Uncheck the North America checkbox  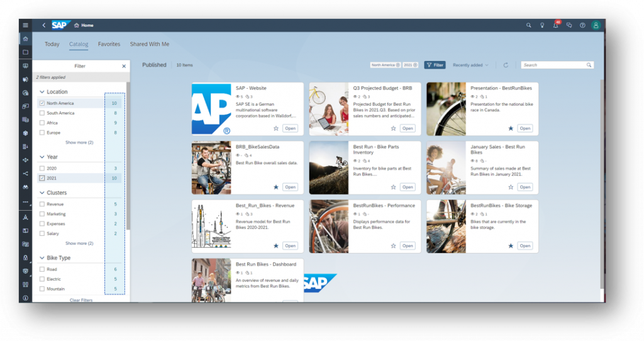42,103
